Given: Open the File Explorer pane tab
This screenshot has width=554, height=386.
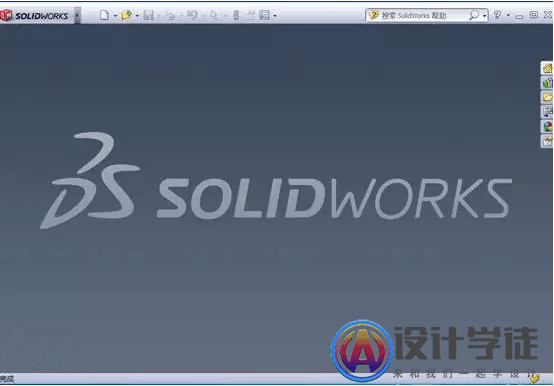Looking at the screenshot, I should pyautogui.click(x=548, y=97).
